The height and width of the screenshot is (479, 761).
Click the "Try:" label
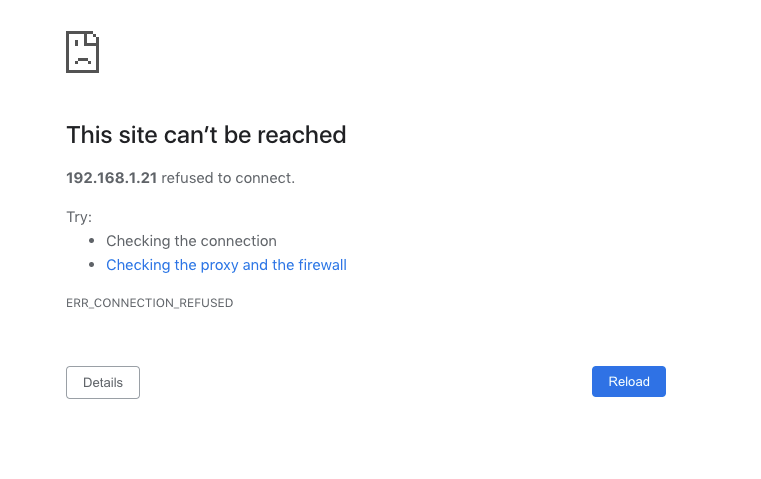tap(79, 216)
